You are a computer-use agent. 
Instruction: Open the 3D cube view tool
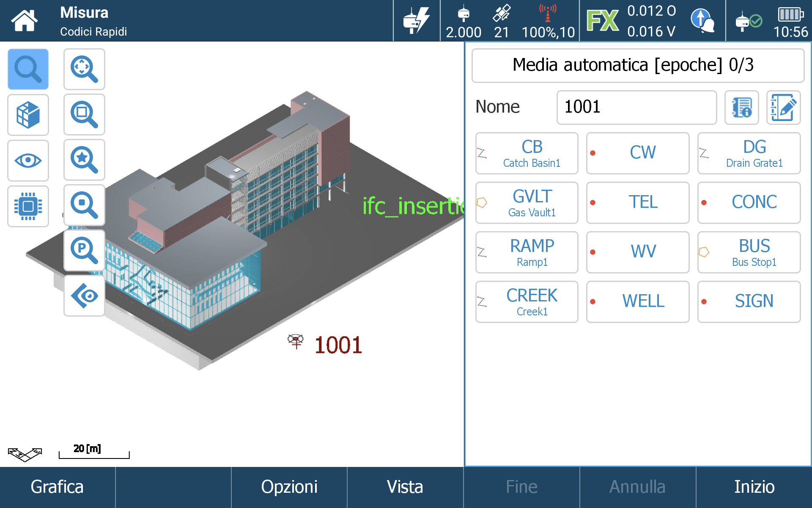pyautogui.click(x=28, y=115)
